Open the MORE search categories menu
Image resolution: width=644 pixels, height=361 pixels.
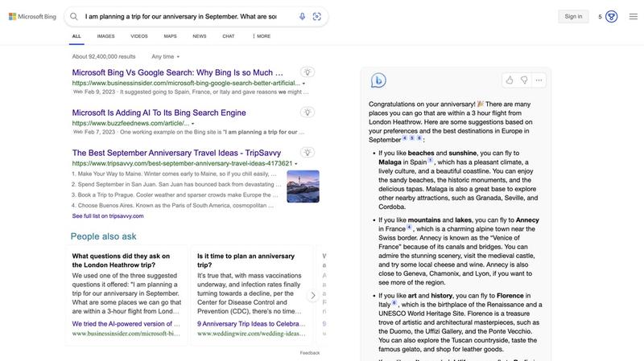tap(261, 36)
